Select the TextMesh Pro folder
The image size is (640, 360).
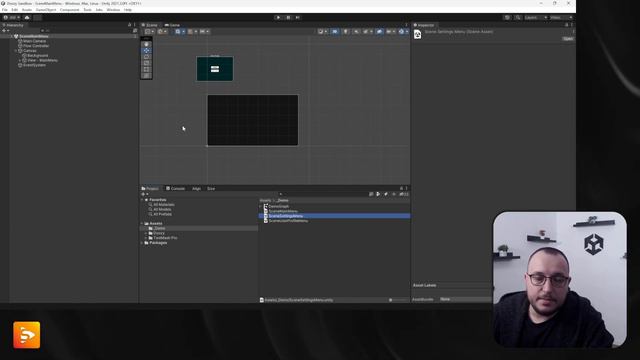point(165,238)
